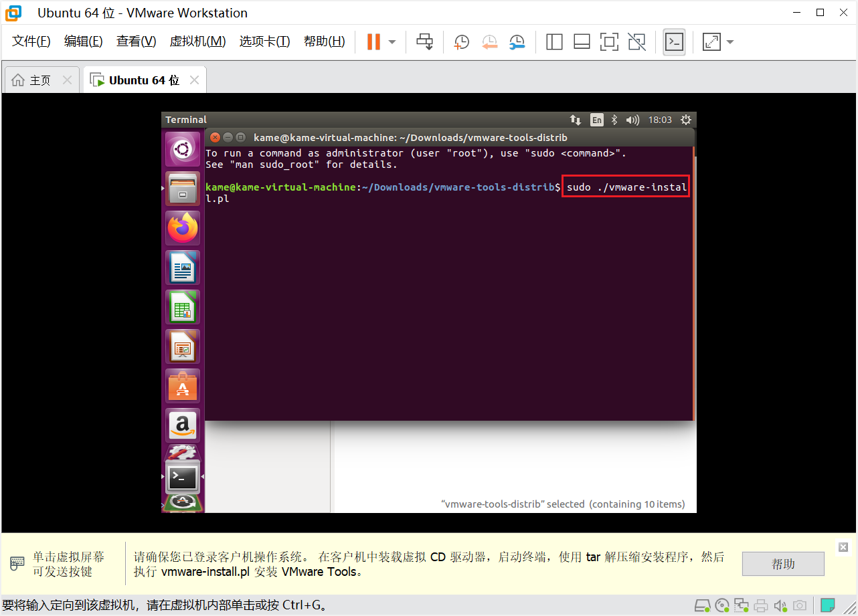This screenshot has width=858, height=616.
Task: Revert the VM to its previous snapshot
Action: 489,42
